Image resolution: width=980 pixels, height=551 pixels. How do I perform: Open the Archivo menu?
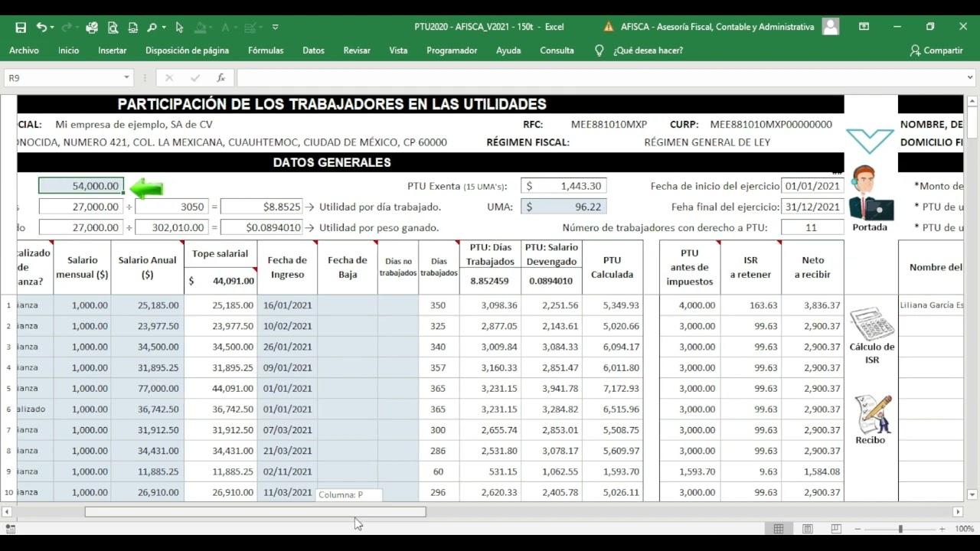point(24,51)
